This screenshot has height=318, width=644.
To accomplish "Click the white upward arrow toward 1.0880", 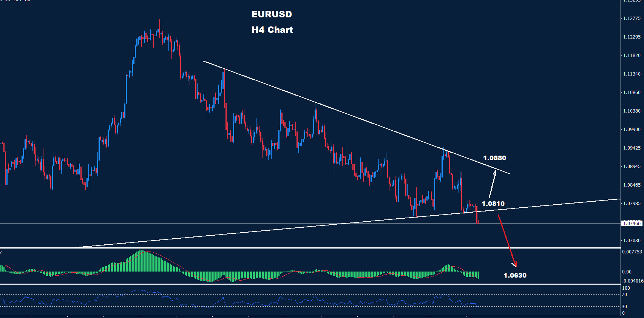I will 492,184.
